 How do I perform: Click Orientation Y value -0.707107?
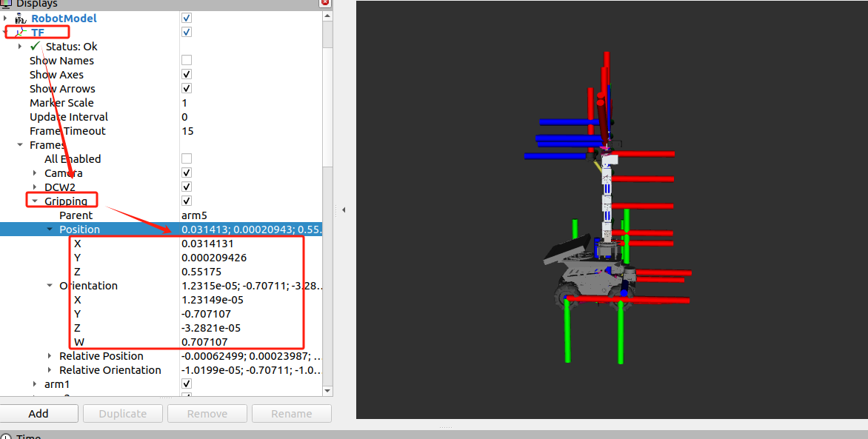207,314
